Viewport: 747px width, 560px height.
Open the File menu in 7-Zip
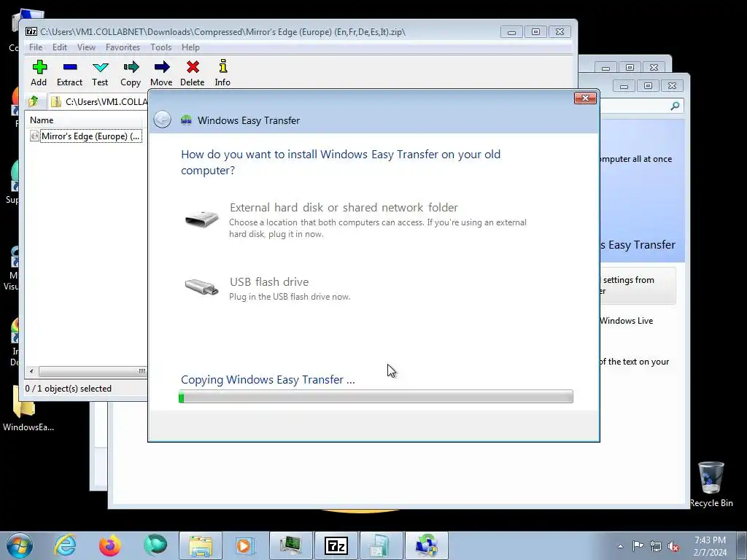click(36, 47)
